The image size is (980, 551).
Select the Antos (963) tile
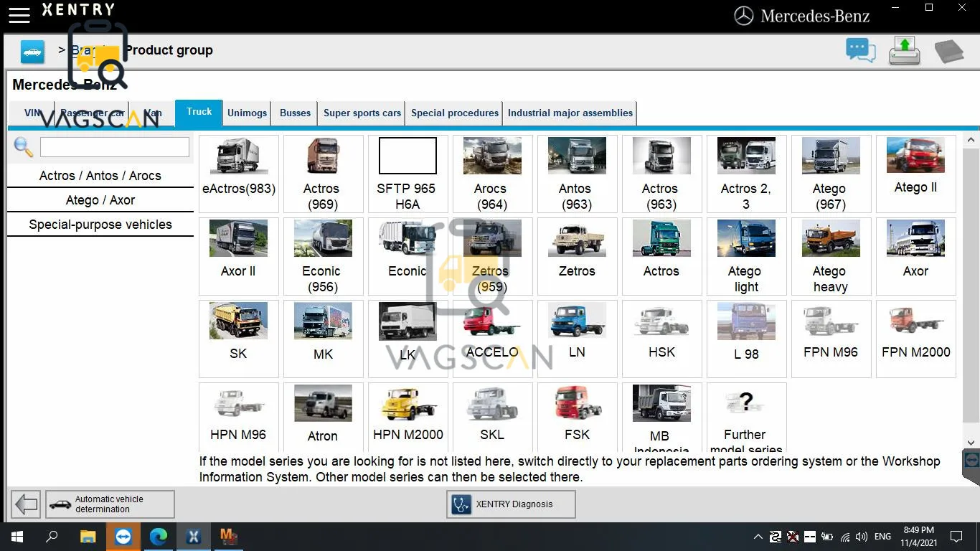click(x=578, y=174)
